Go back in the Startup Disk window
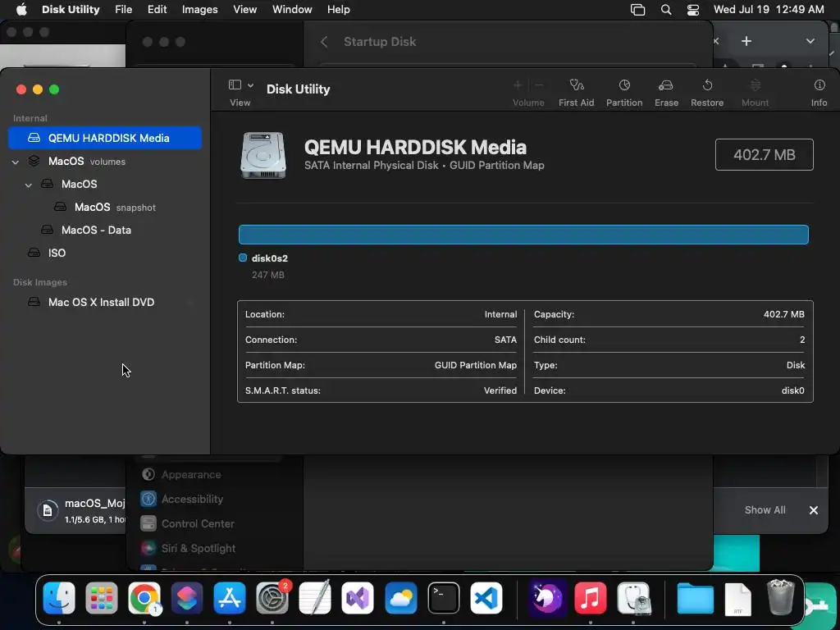The image size is (840, 630). [324, 42]
